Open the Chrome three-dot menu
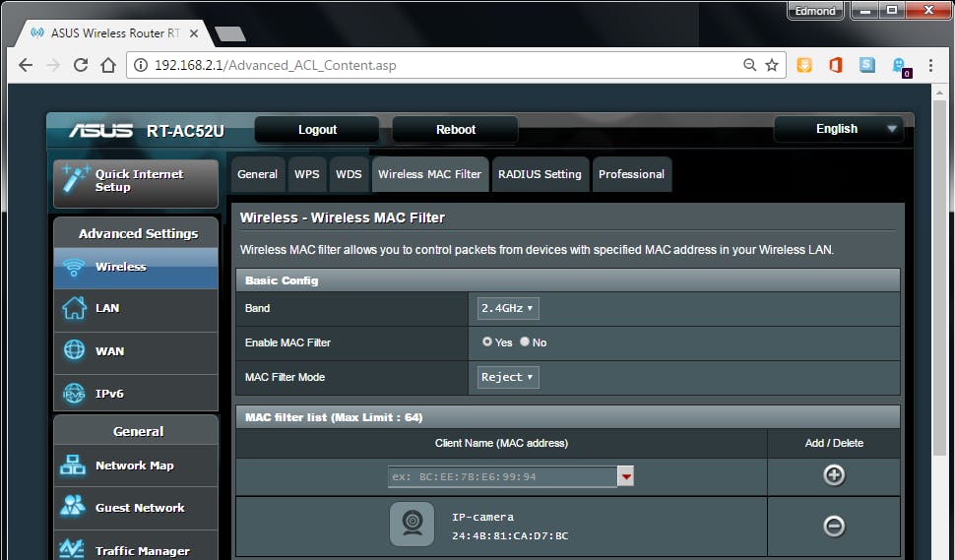This screenshot has height=560, width=955. 930,65
